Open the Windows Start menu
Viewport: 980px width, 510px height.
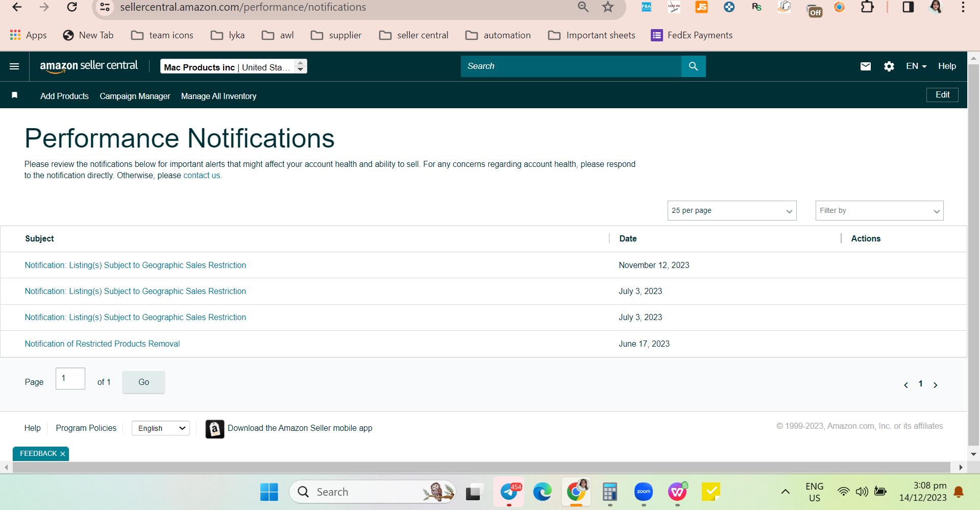coord(269,492)
